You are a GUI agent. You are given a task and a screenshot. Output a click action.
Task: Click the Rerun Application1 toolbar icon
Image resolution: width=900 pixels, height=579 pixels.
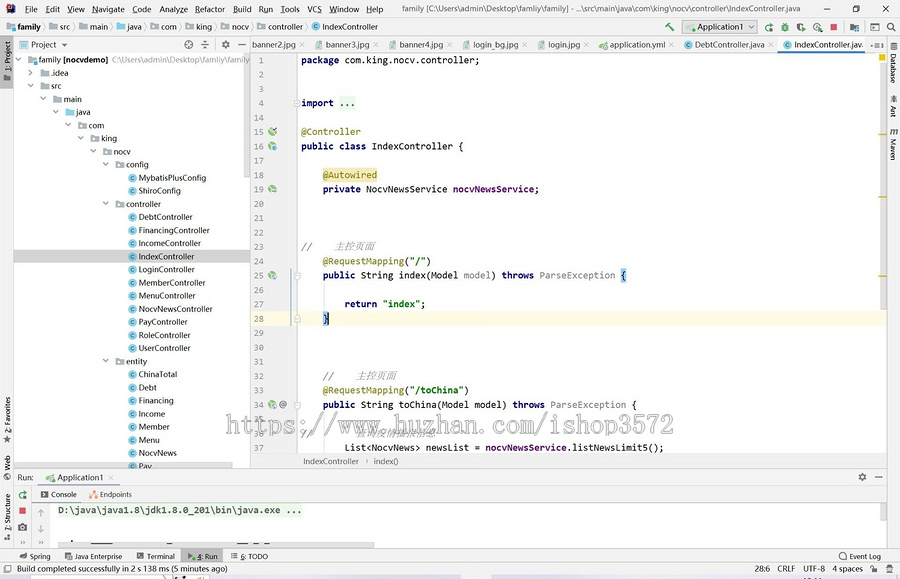pyautogui.click(x=769, y=27)
